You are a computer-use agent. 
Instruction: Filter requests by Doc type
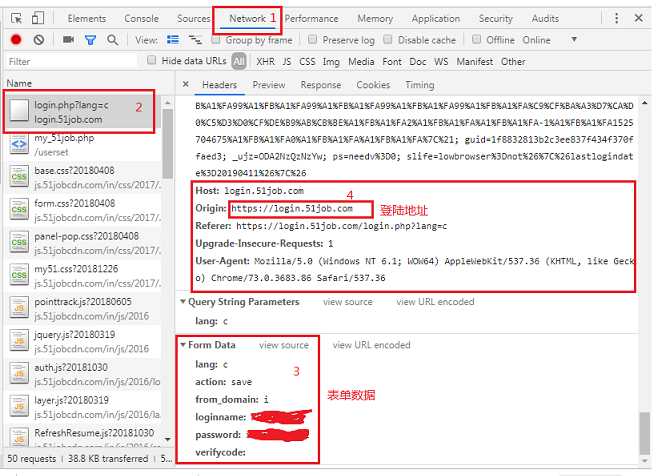point(418,62)
